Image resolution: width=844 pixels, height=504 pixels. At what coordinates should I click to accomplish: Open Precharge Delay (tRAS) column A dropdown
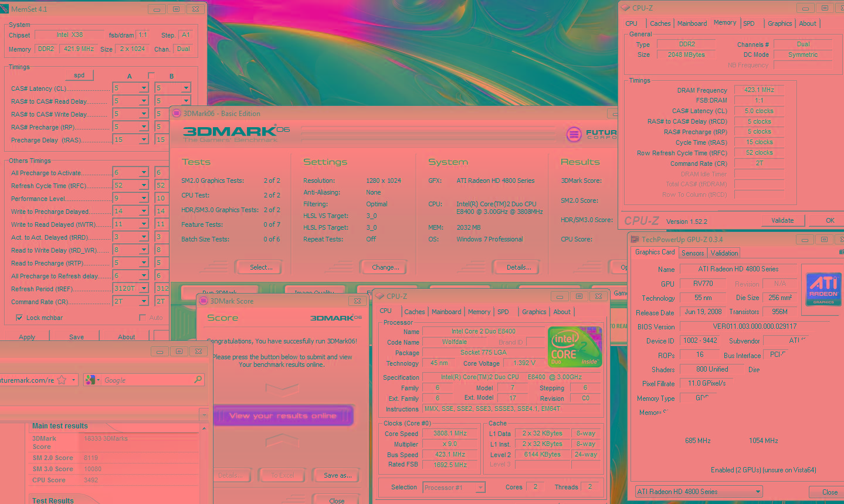point(143,140)
